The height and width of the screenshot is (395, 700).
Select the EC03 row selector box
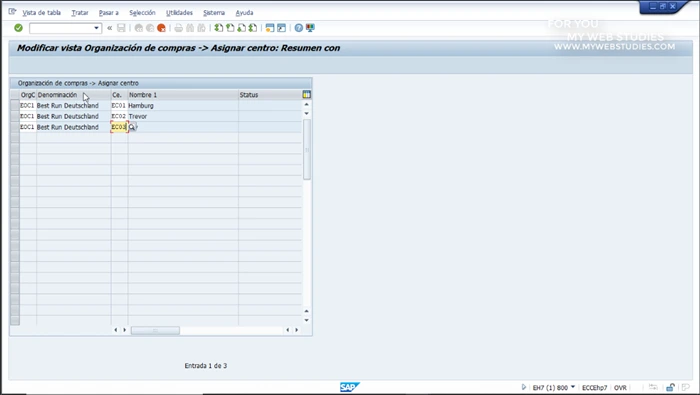click(x=15, y=127)
